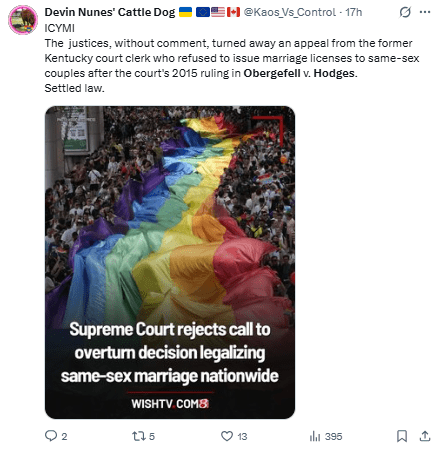Click the Grok explain icon
441x451 pixels.
tap(405, 13)
